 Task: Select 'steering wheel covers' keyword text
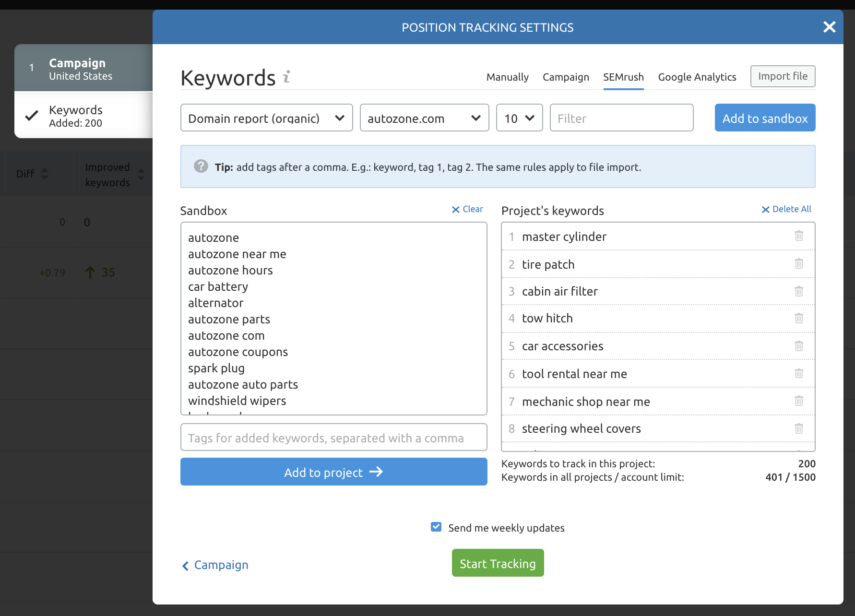581,428
